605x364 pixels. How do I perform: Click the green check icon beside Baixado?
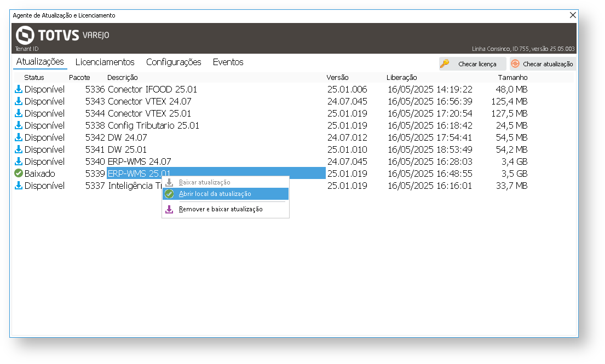click(x=18, y=173)
